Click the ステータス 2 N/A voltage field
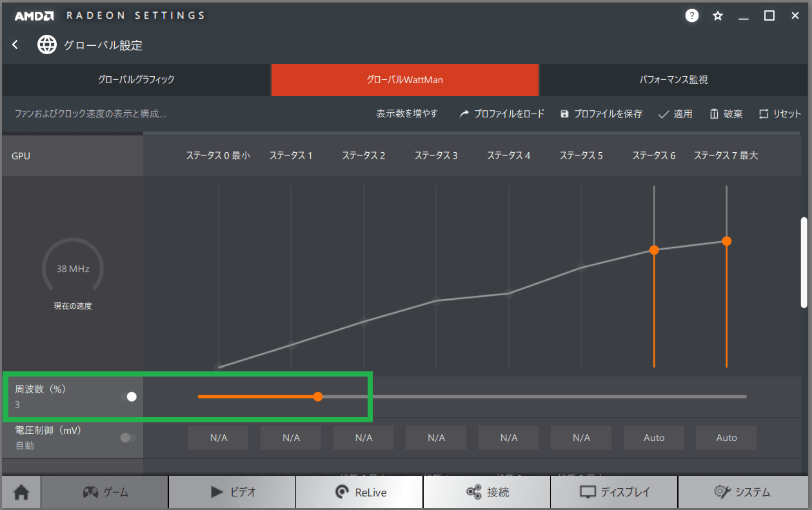 [364, 438]
